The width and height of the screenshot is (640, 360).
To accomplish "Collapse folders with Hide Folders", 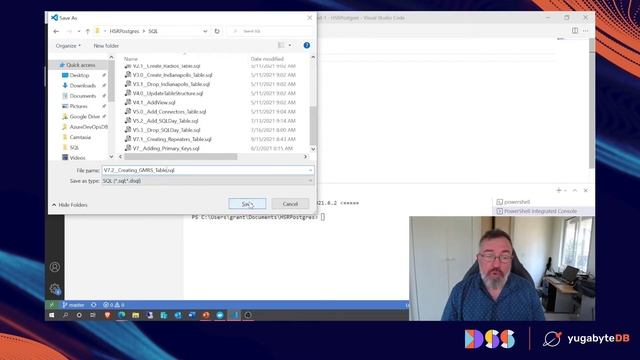I will [x=70, y=205].
